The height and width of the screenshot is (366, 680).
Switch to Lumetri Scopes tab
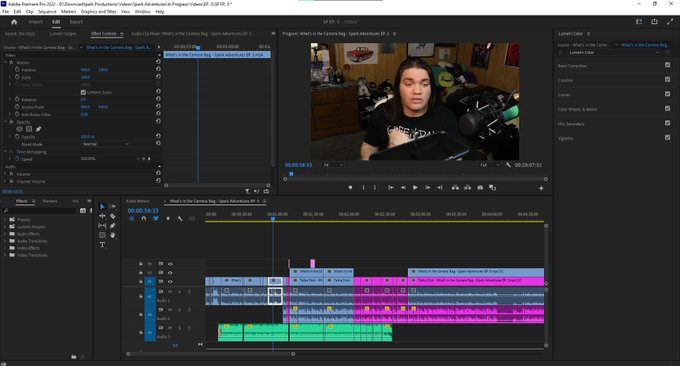(x=63, y=33)
